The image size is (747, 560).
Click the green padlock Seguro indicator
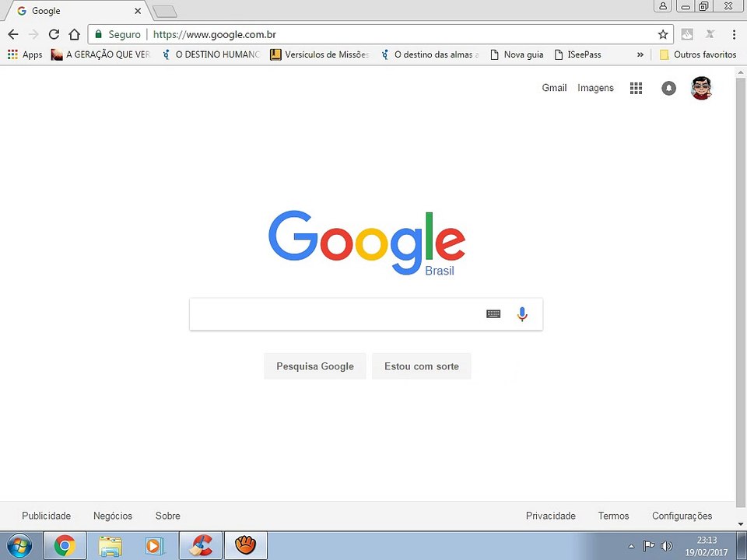click(117, 34)
